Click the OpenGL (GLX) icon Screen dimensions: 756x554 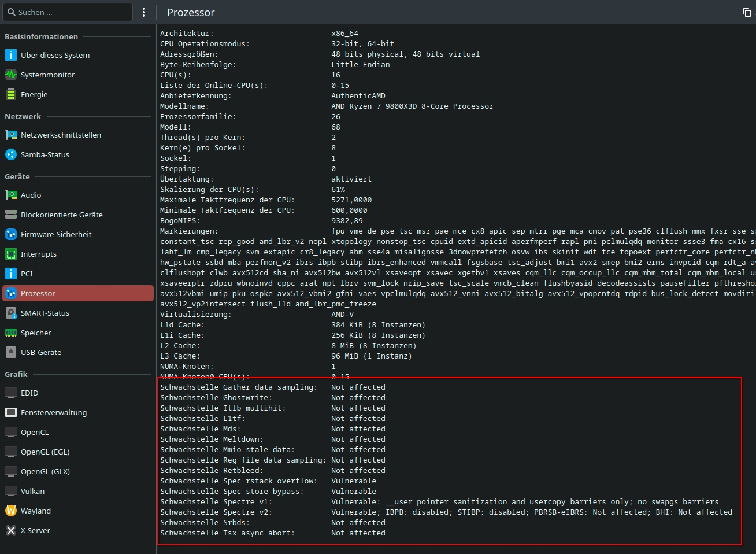click(11, 471)
